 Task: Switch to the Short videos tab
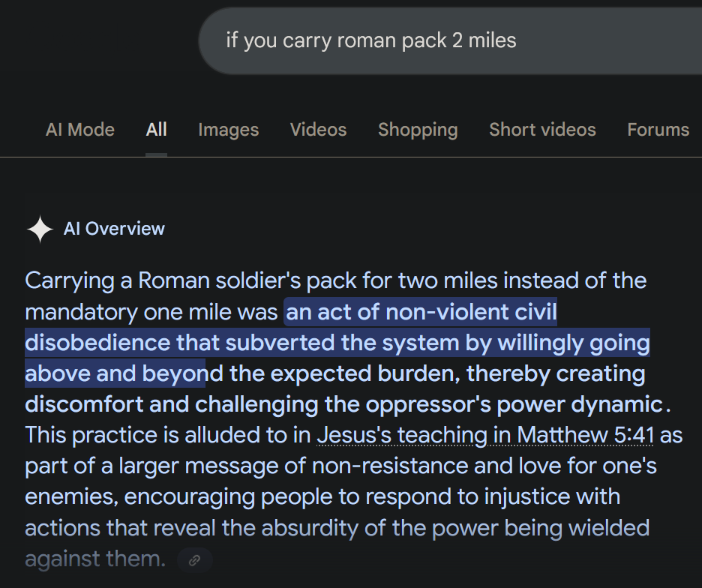(542, 130)
